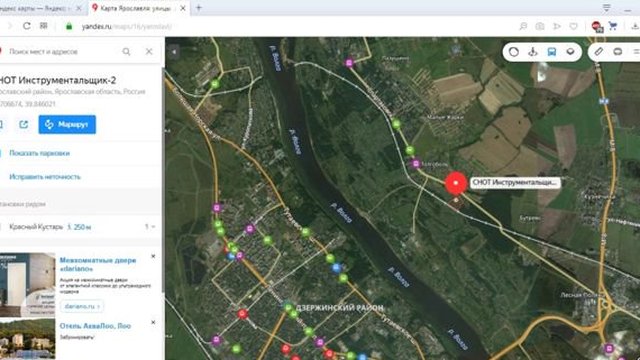Open 'Межкомнатные двери dariano' ad title
Screen dimensions: 640x360
[x=98, y=264]
